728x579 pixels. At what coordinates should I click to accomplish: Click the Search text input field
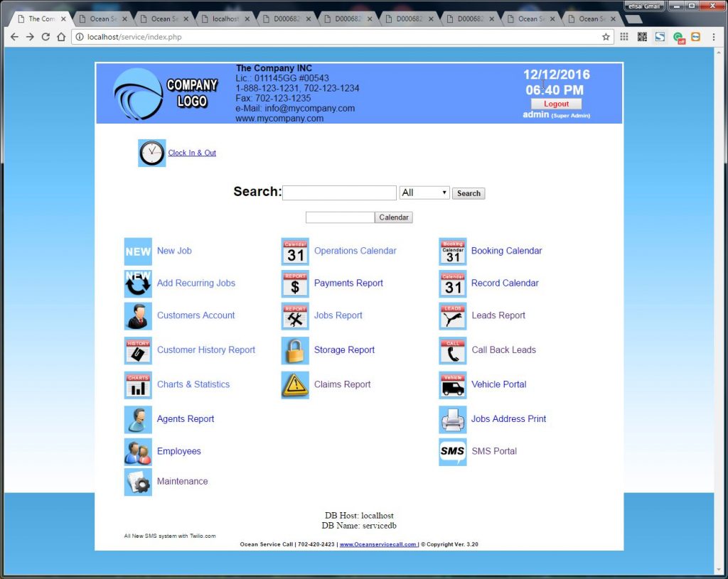click(339, 193)
